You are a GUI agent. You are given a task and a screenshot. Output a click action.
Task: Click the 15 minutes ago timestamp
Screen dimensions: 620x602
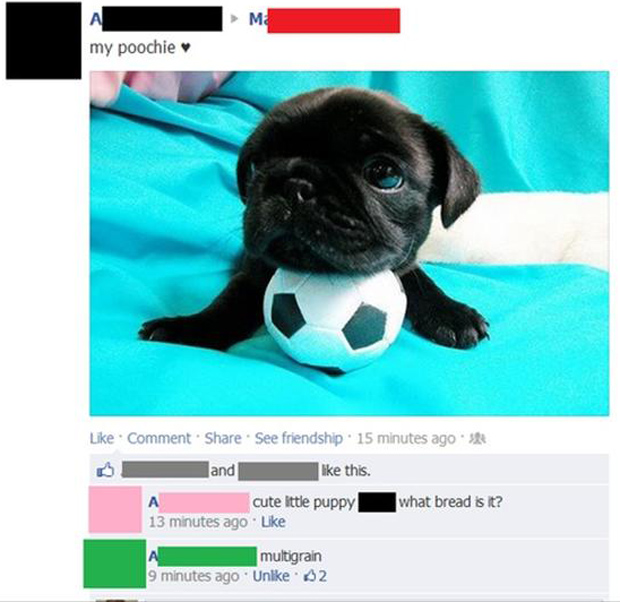pos(406,438)
